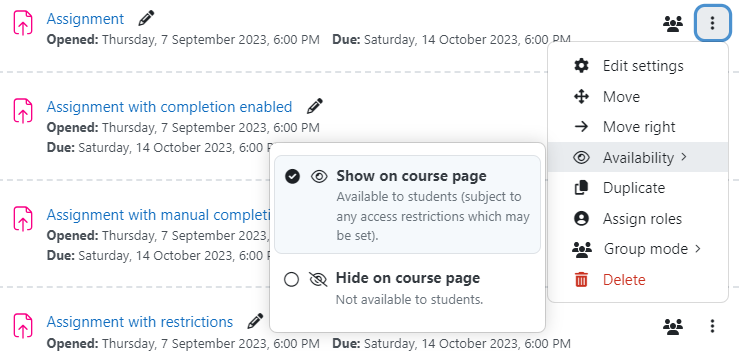Select the Hide on course page radio
Viewport: 750px width, 360px height.
click(291, 279)
